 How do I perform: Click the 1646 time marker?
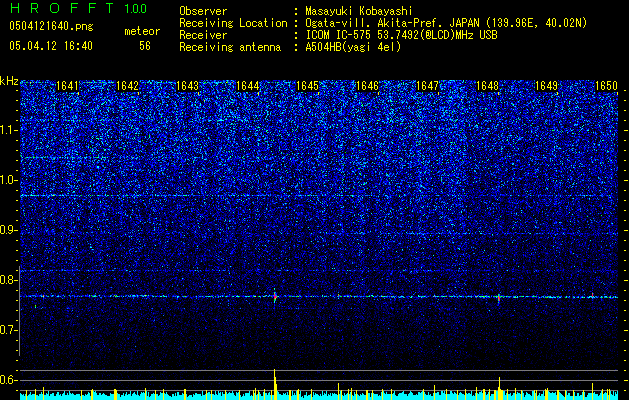[367, 86]
